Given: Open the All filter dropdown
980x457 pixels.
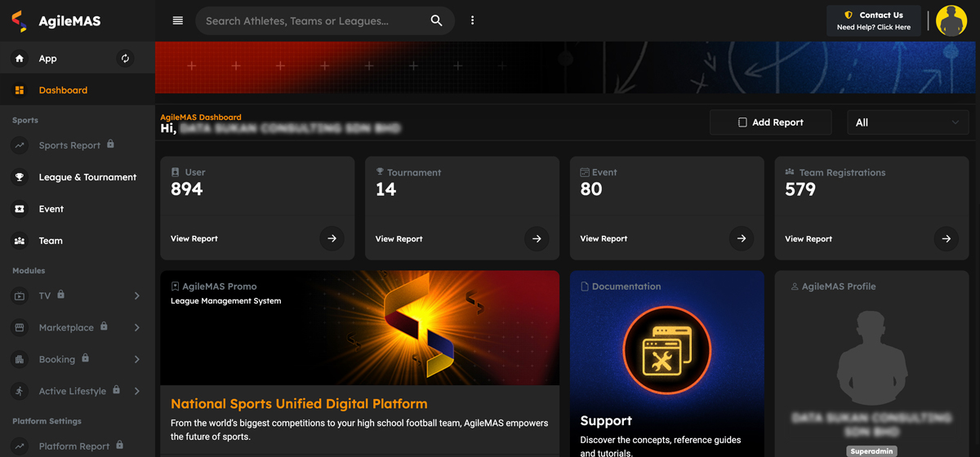Looking at the screenshot, I should [x=907, y=122].
